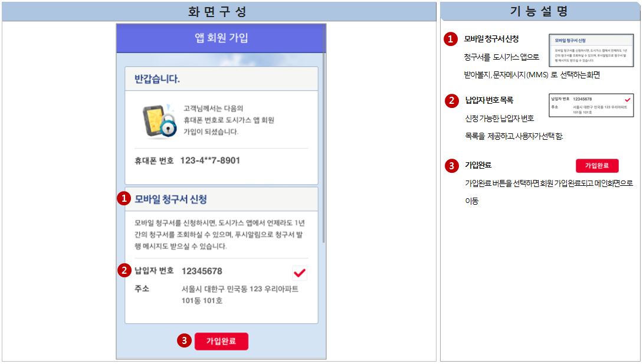Click the 반갑습니다. section header
The width and height of the screenshot is (643, 364).
click(x=221, y=78)
